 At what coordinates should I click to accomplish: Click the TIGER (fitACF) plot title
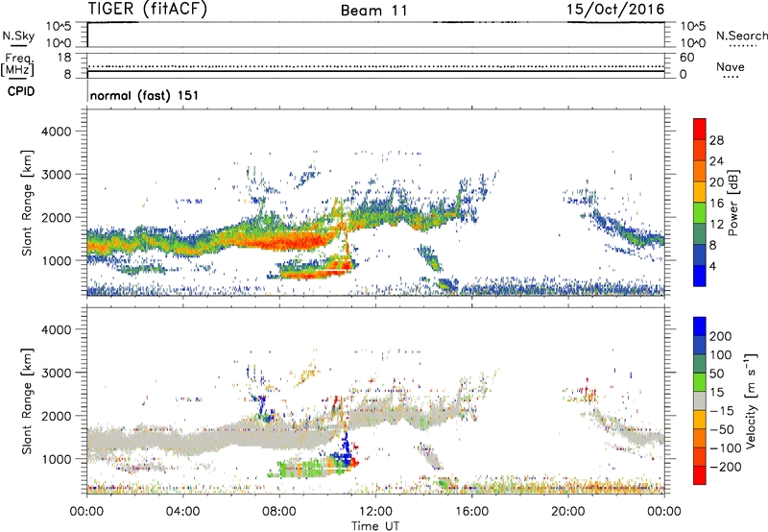click(148, 9)
